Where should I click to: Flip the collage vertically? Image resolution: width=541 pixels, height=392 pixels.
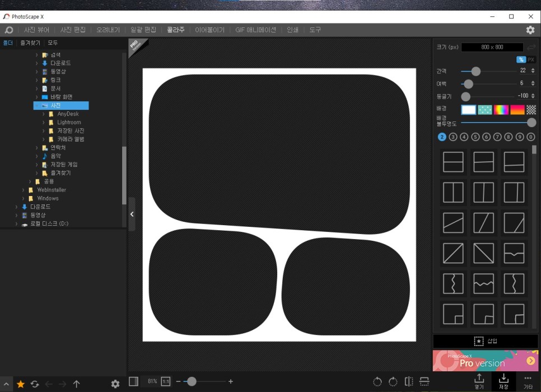click(x=425, y=382)
